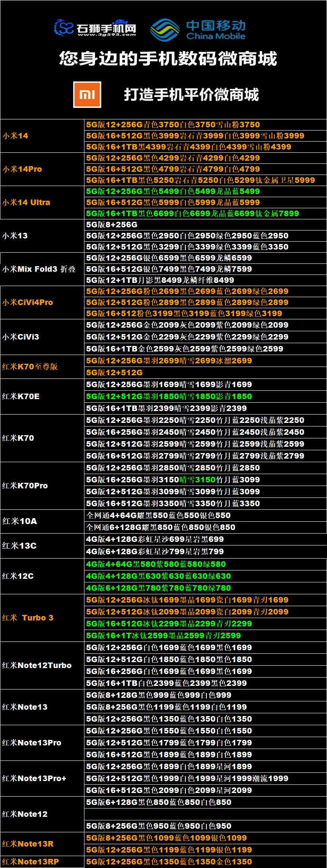Click Note13R 8+256G 黑色1099 row
The height and width of the screenshot is (868, 327).
(x=206, y=838)
